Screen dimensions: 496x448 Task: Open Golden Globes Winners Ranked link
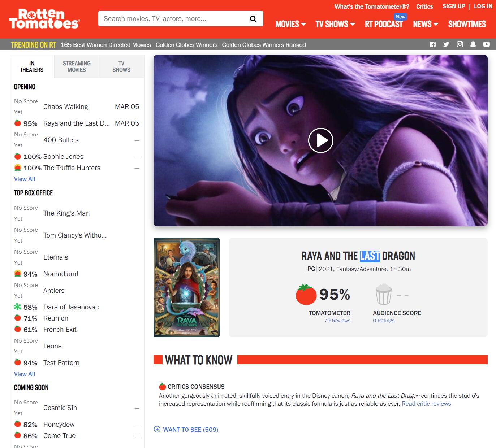click(x=264, y=45)
